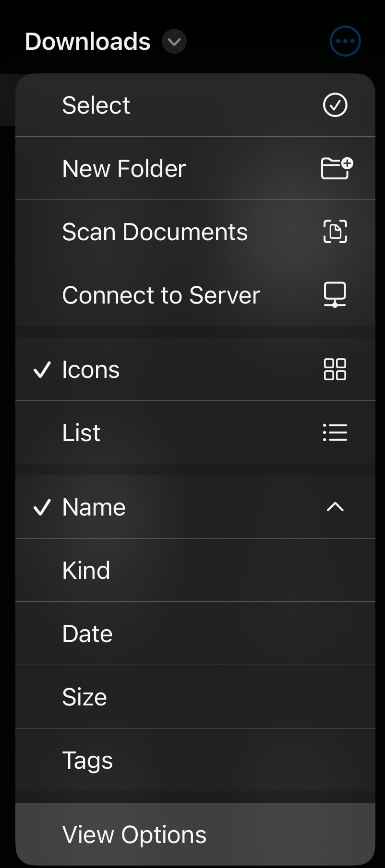
Task: Sort files by Size
Action: click(84, 697)
